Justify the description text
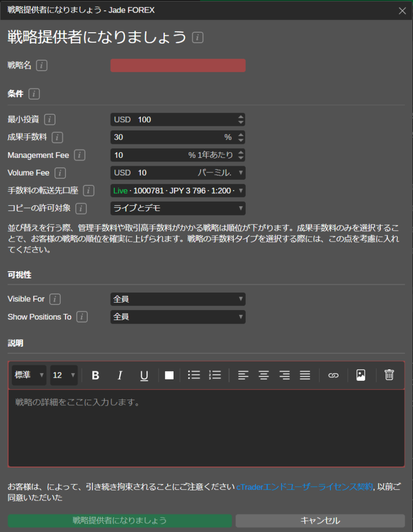The width and height of the screenshot is (413, 532). 305,375
